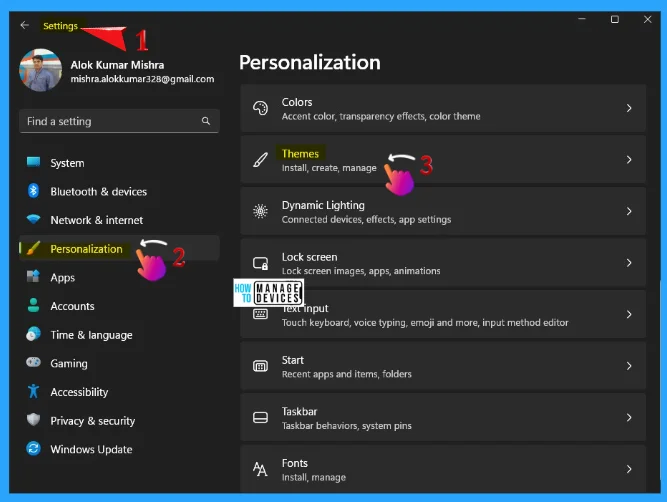This screenshot has height=502, width=667.
Task: Go to Gaming settings
Action: (x=119, y=363)
